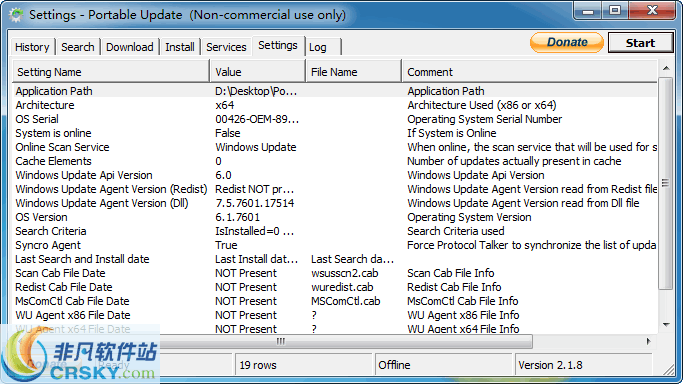The image size is (683, 384).
Task: Select Windows Update Agent Version (Dll) row
Action: [335, 203]
